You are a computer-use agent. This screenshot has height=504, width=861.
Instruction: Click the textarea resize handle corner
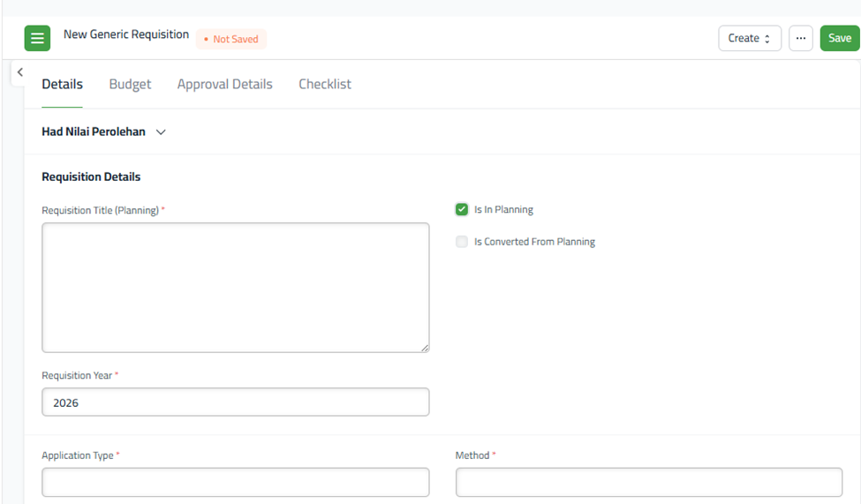pyautogui.click(x=425, y=348)
